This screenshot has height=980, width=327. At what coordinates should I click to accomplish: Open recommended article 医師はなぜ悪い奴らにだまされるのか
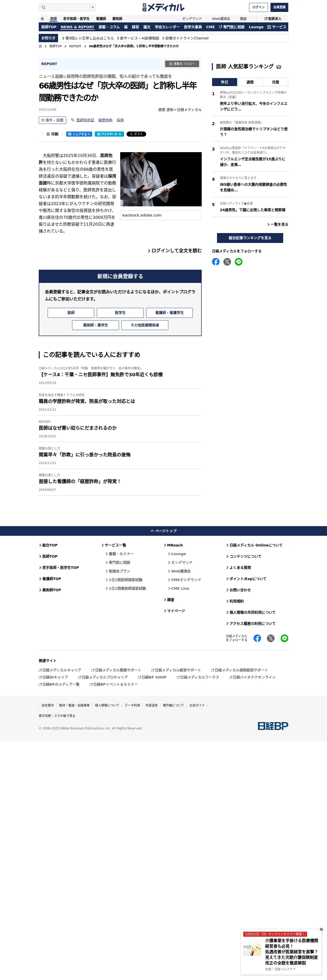78,428
